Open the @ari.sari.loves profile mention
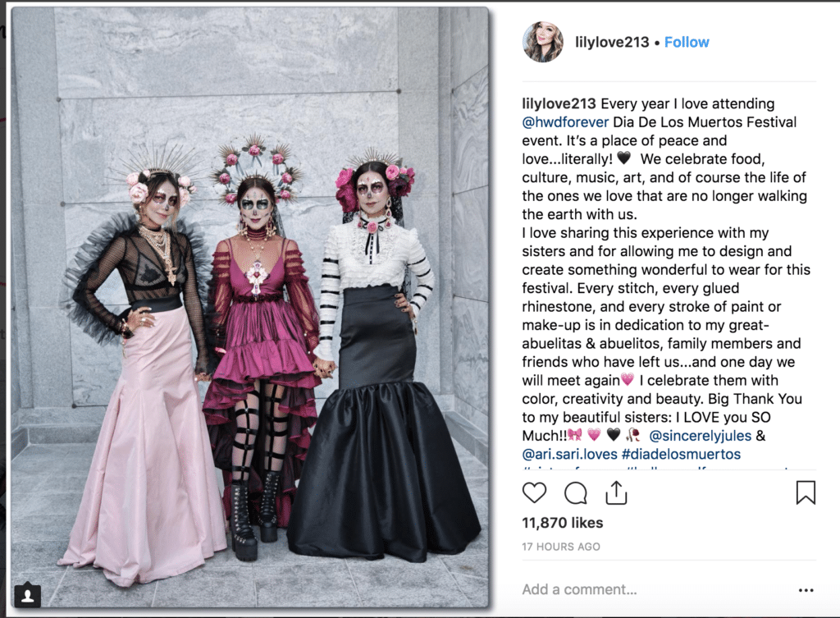Viewport: 840px width, 618px height. (x=569, y=454)
